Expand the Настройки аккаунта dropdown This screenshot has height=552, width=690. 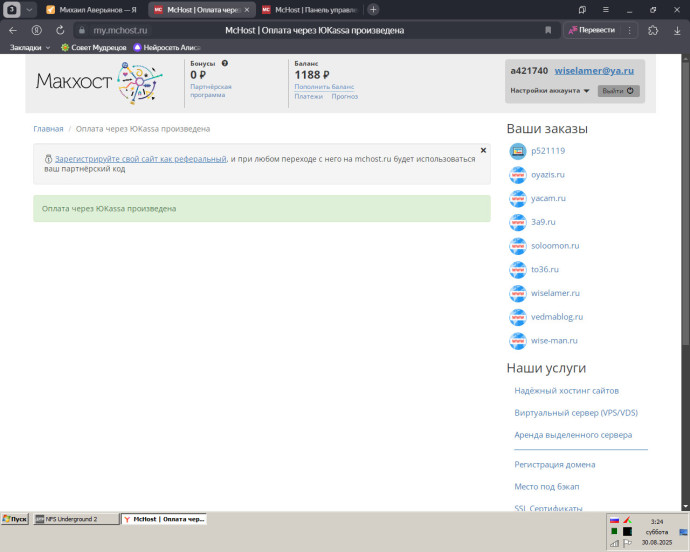(550, 91)
